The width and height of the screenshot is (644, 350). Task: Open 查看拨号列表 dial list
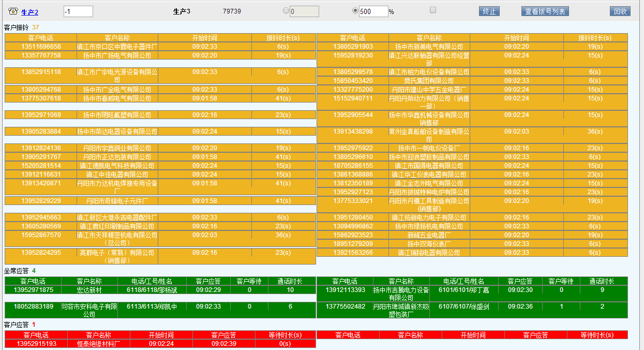(545, 11)
